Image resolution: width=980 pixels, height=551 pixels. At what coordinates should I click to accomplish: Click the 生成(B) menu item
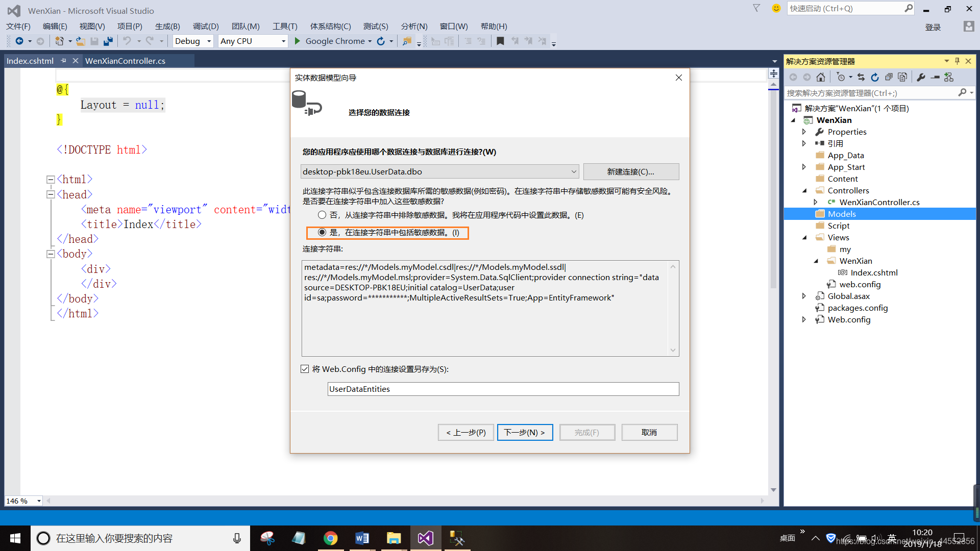coord(167,26)
